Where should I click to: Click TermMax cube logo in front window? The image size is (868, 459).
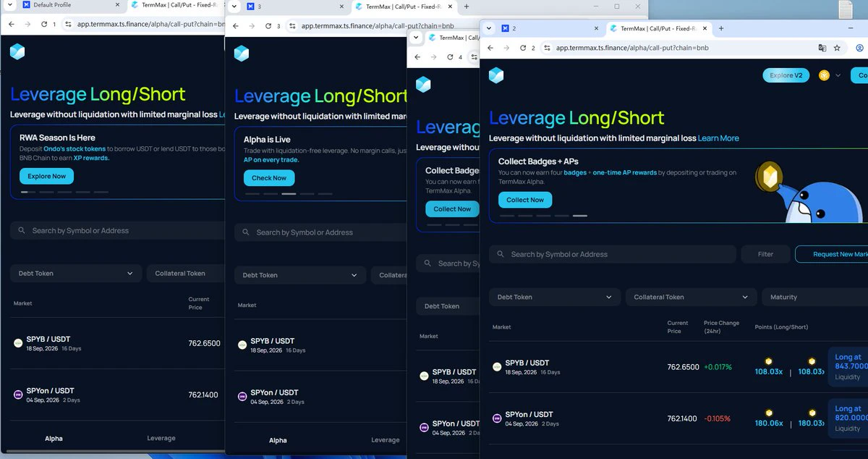tap(496, 75)
